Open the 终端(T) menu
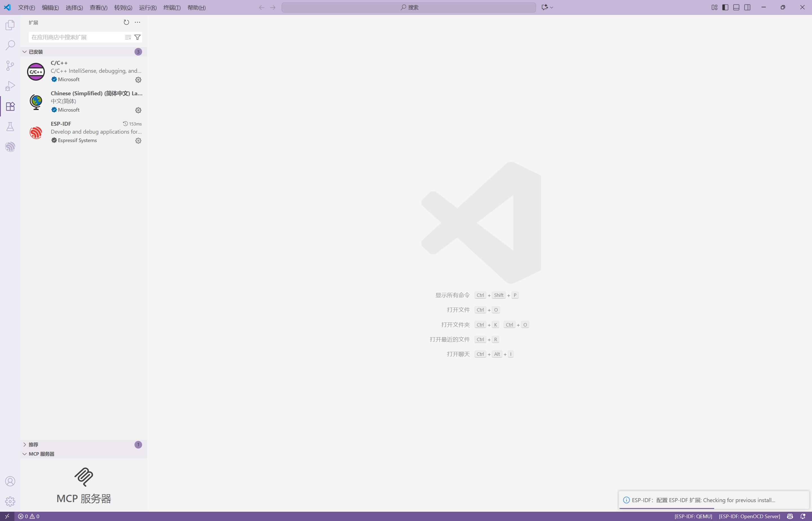The image size is (812, 521). (172, 7)
